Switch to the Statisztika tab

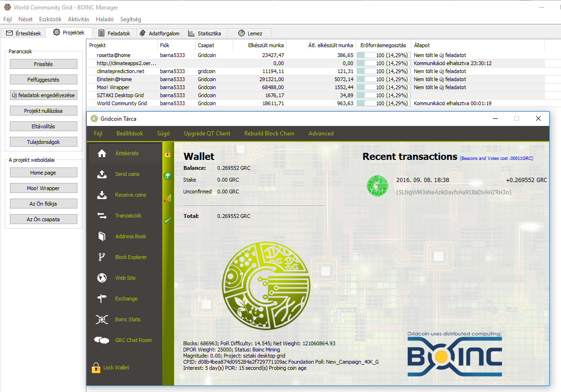tap(204, 33)
